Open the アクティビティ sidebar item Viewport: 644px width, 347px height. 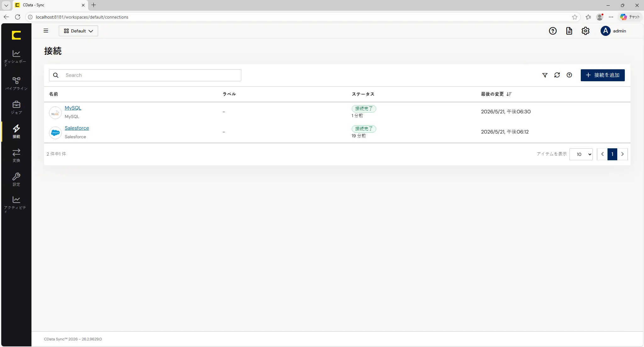point(16,204)
